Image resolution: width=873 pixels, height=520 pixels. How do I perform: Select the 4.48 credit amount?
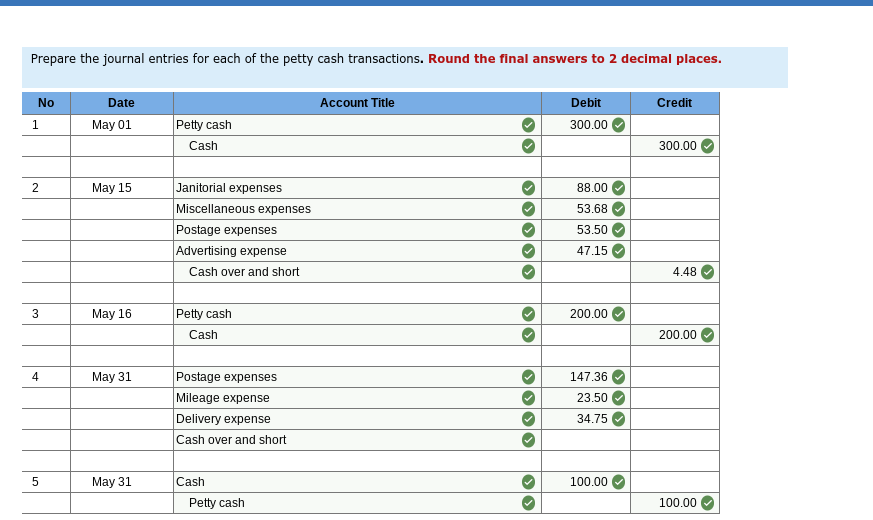(684, 272)
